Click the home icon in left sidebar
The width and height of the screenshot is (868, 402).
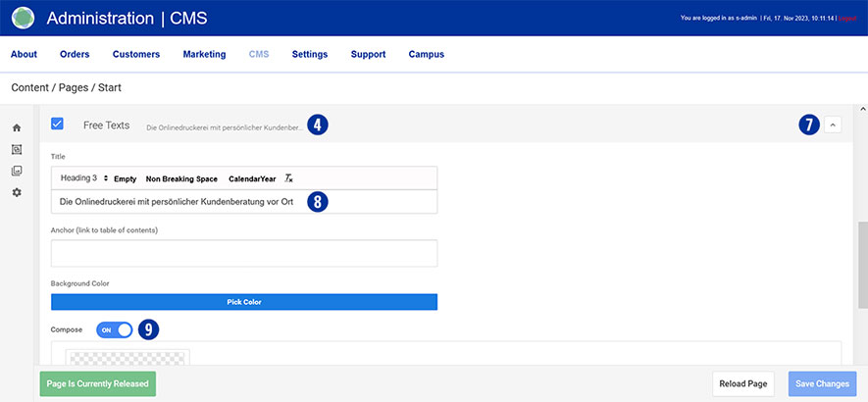(17, 128)
